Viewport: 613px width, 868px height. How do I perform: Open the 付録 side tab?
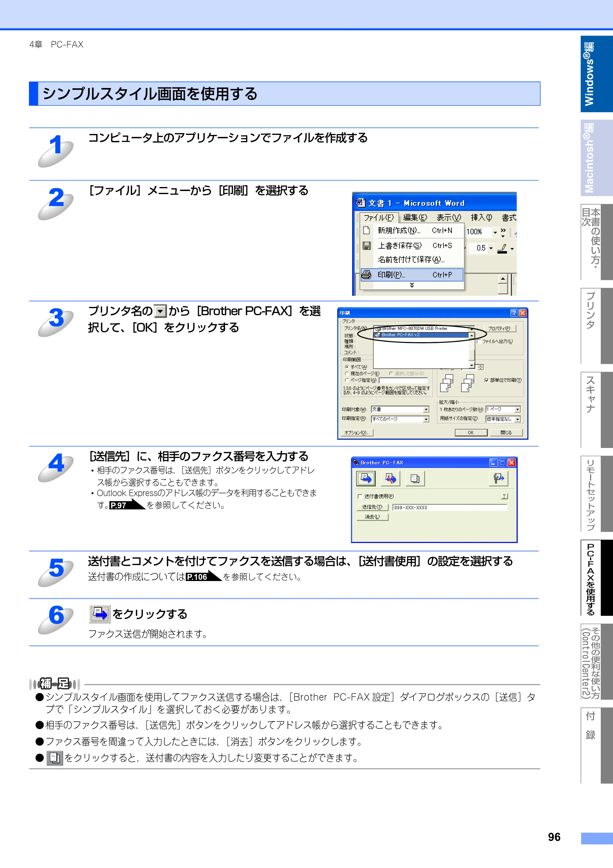[x=596, y=745]
